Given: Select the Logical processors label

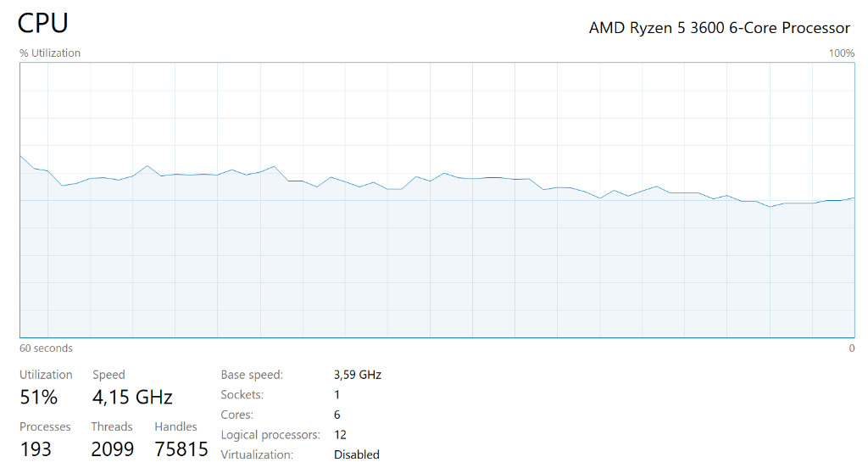Looking at the screenshot, I should point(270,435).
